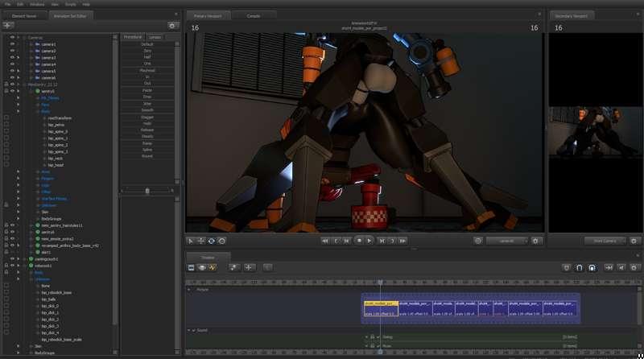Open the Edit menu
This screenshot has width=644, height=359.
coord(20,4)
